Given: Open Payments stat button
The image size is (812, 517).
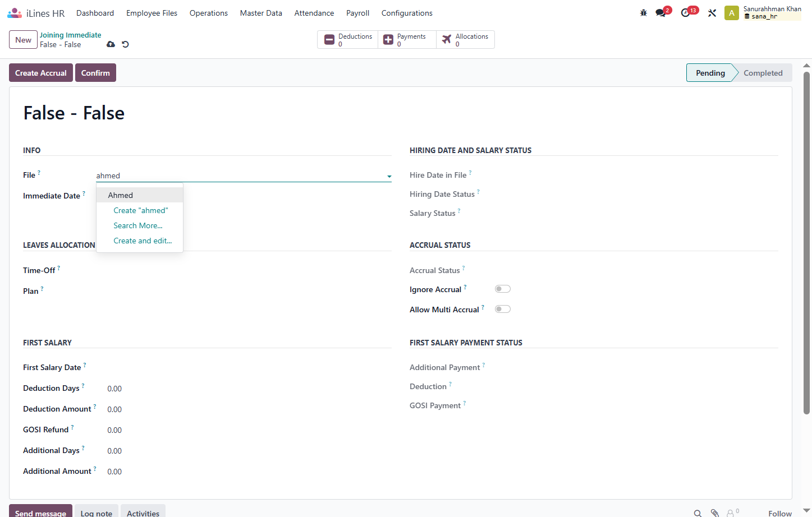Looking at the screenshot, I should 407,40.
